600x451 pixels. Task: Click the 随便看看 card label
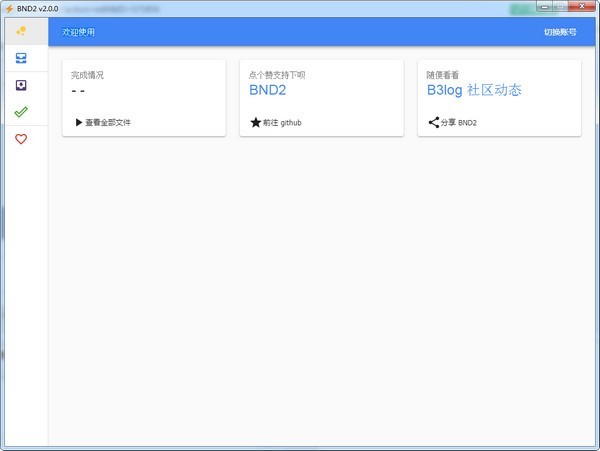(x=443, y=75)
